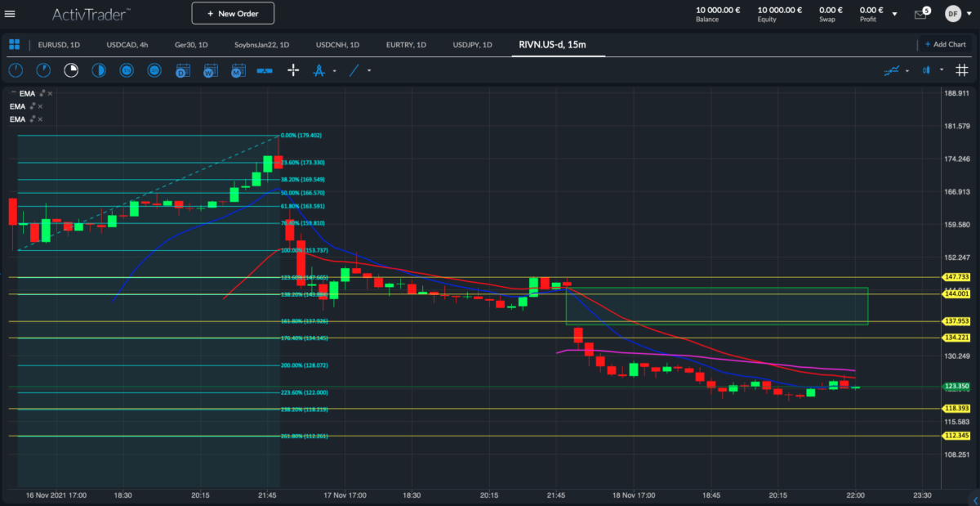Switch to the daily (D) timeframe

coord(182,71)
